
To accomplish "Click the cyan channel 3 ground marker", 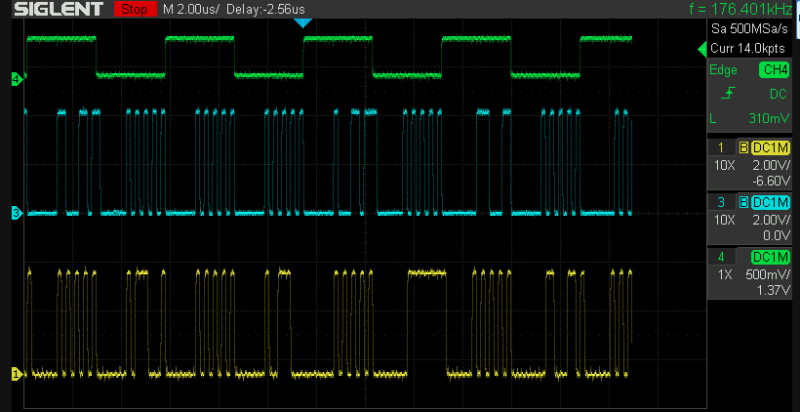I will tap(16, 213).
